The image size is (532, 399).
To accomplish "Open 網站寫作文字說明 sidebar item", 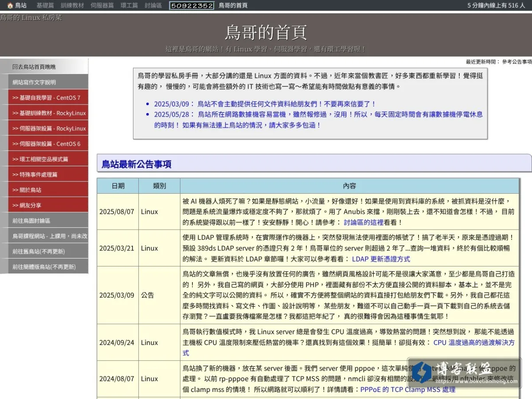I will click(48, 82).
